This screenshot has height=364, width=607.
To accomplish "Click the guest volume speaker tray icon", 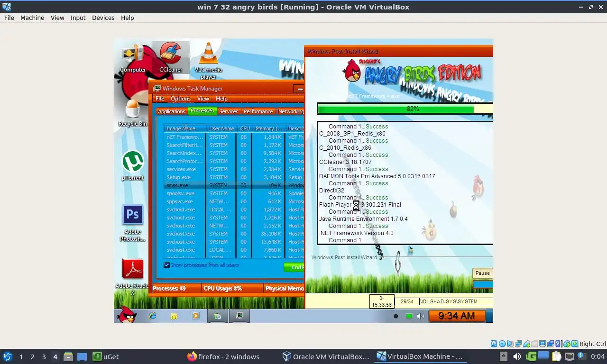I will (x=421, y=316).
